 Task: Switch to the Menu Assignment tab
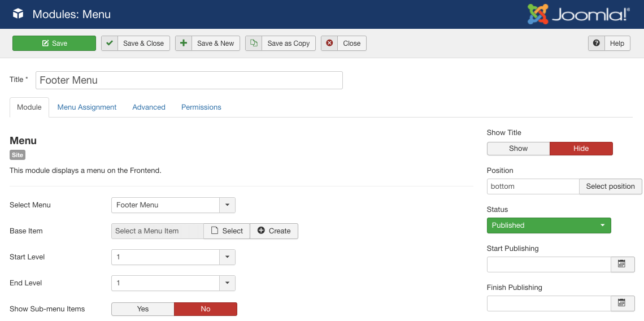(x=87, y=107)
